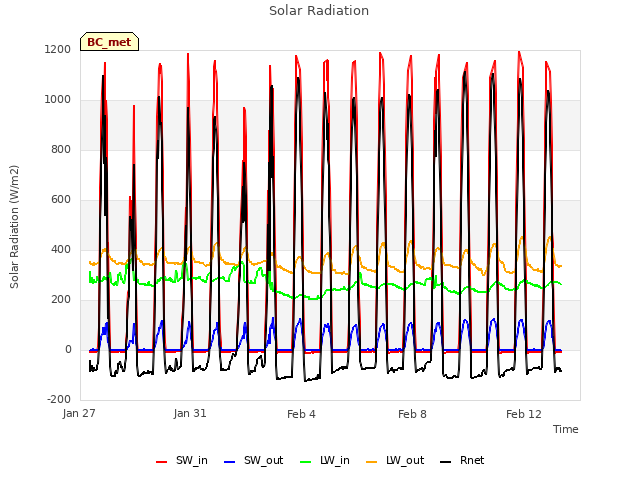Click the Jan 31 x-axis label
This screenshot has height=480, width=640.
point(190,413)
